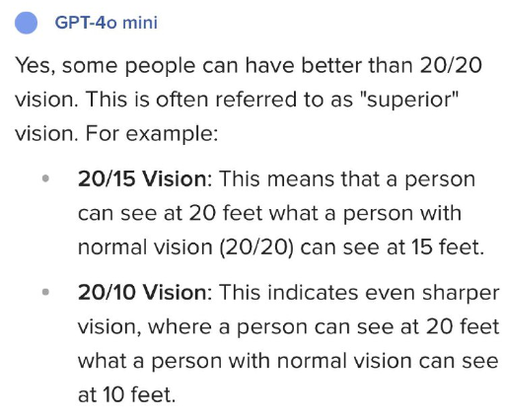Viewport: 505px width, 420px height.
Task: Select the bold 20/15 Vision heading
Action: (x=142, y=178)
